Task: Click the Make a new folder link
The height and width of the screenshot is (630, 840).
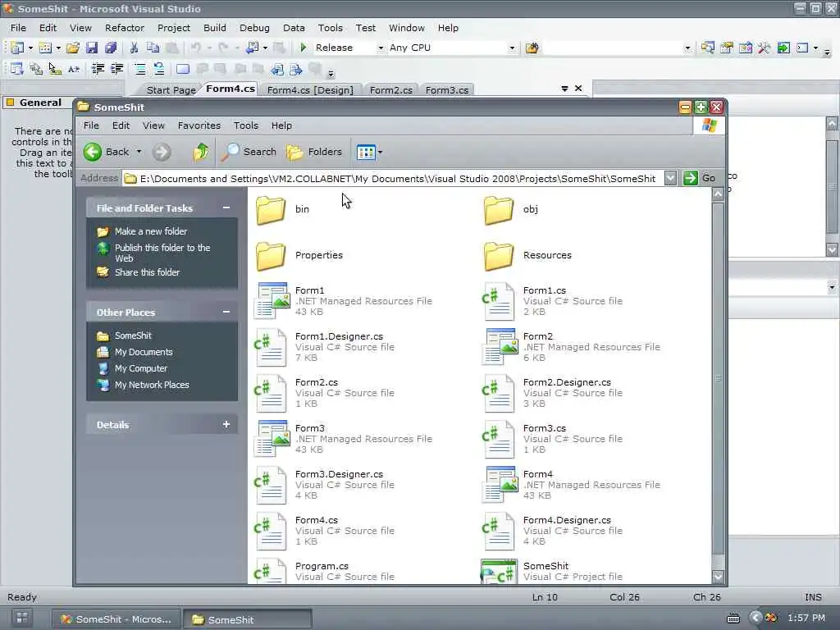Action: point(151,231)
